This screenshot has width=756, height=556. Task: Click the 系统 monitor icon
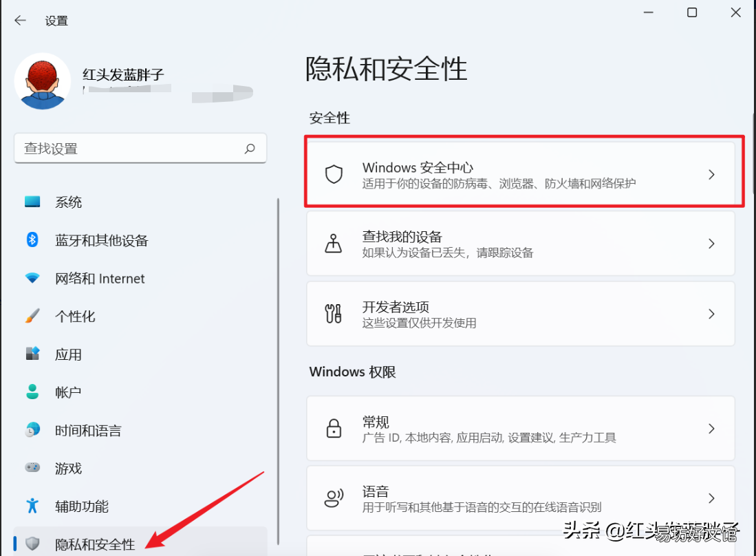(32, 202)
